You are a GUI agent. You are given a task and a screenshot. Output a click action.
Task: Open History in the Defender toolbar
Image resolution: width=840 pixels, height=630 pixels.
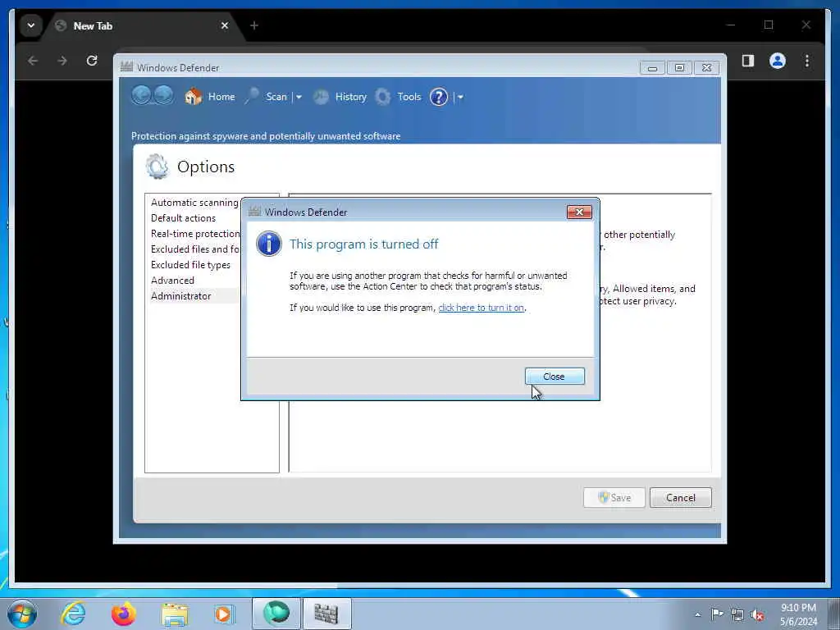350,97
